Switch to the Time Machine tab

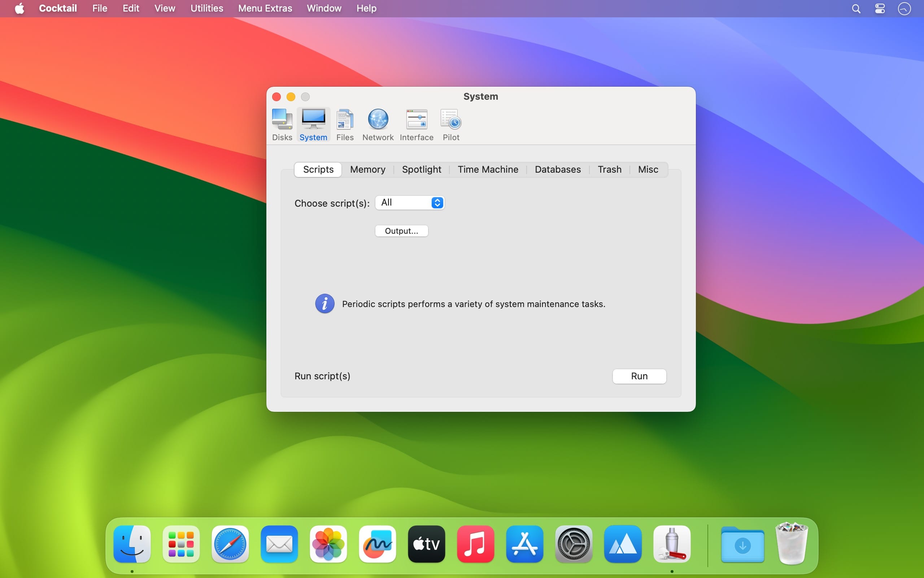(x=488, y=169)
